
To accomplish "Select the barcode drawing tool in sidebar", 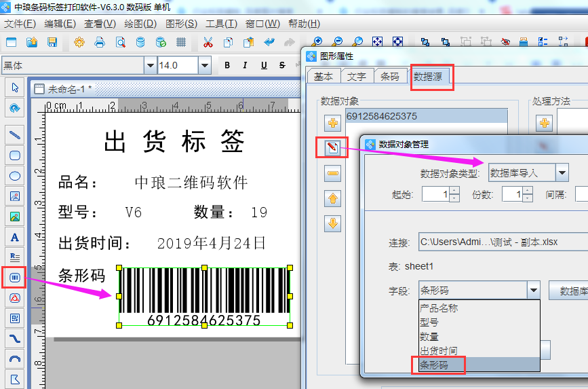I will [x=14, y=277].
